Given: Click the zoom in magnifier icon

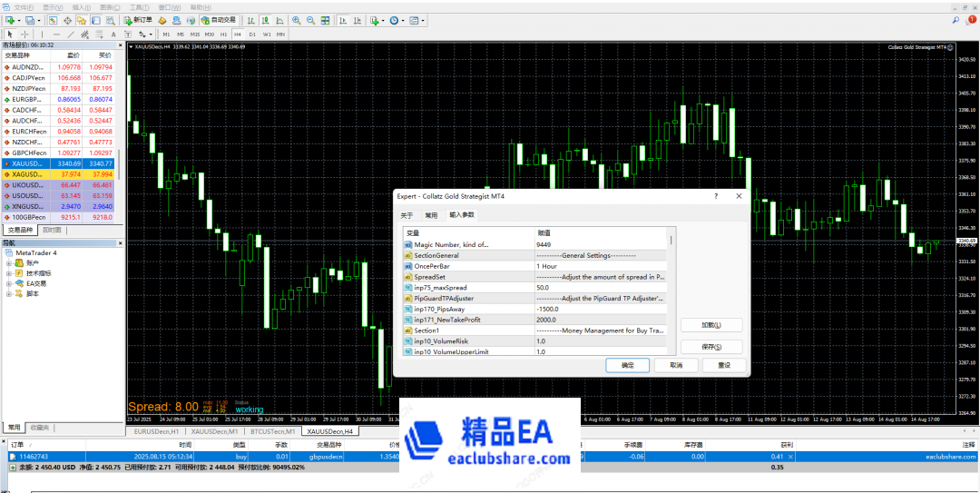Looking at the screenshot, I should point(295,20).
